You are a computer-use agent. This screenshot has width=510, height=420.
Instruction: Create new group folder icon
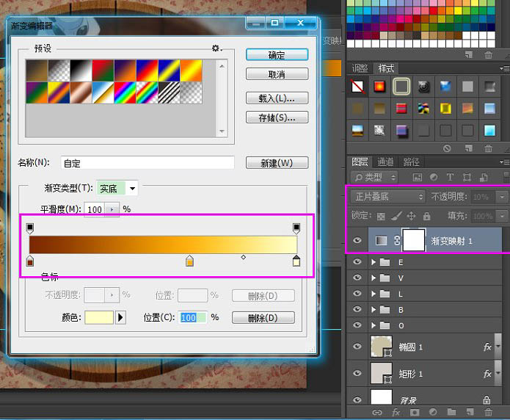pos(451,412)
